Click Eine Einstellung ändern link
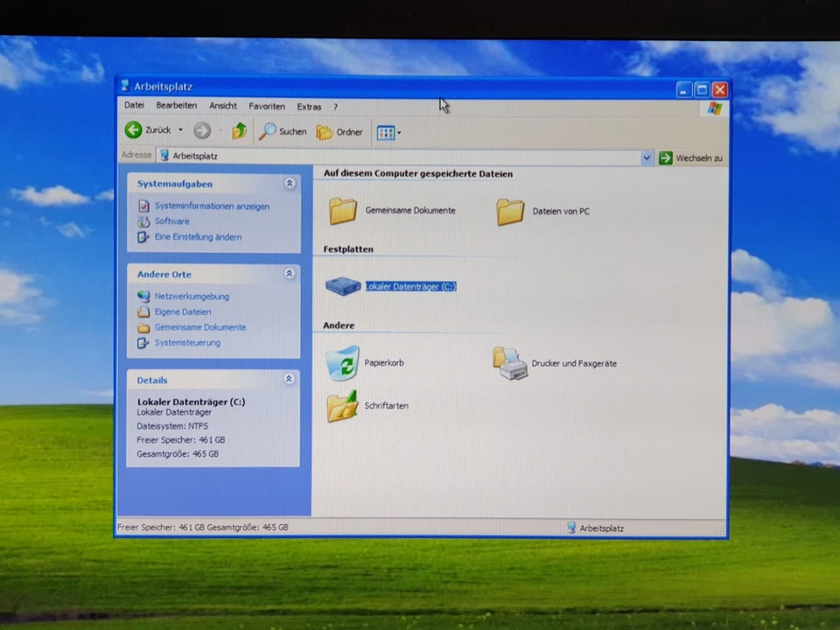Image resolution: width=840 pixels, height=630 pixels. click(199, 237)
